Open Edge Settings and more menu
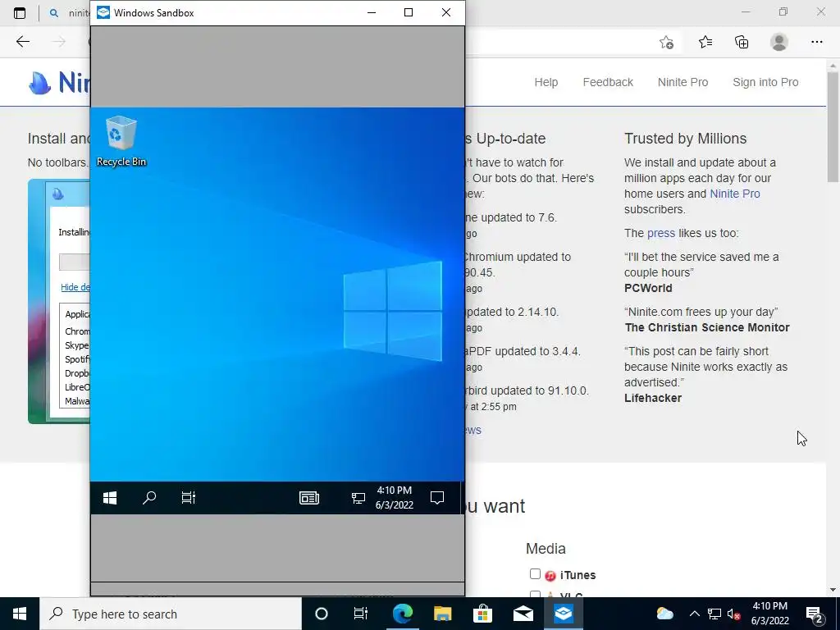The height and width of the screenshot is (630, 840). tap(816, 42)
